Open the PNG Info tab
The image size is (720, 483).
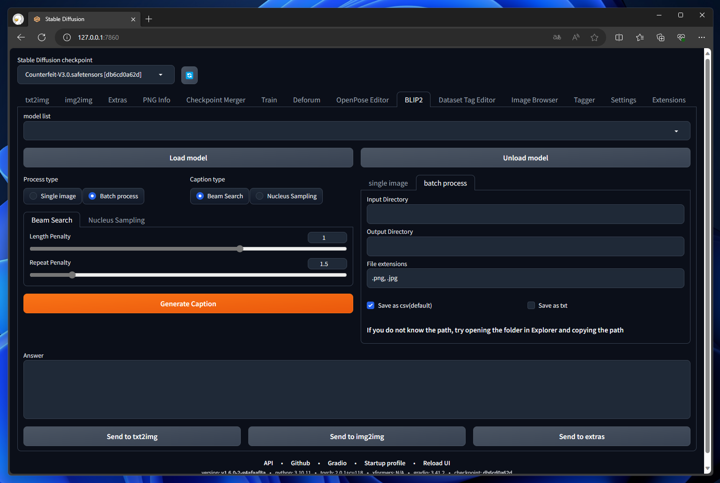[157, 100]
